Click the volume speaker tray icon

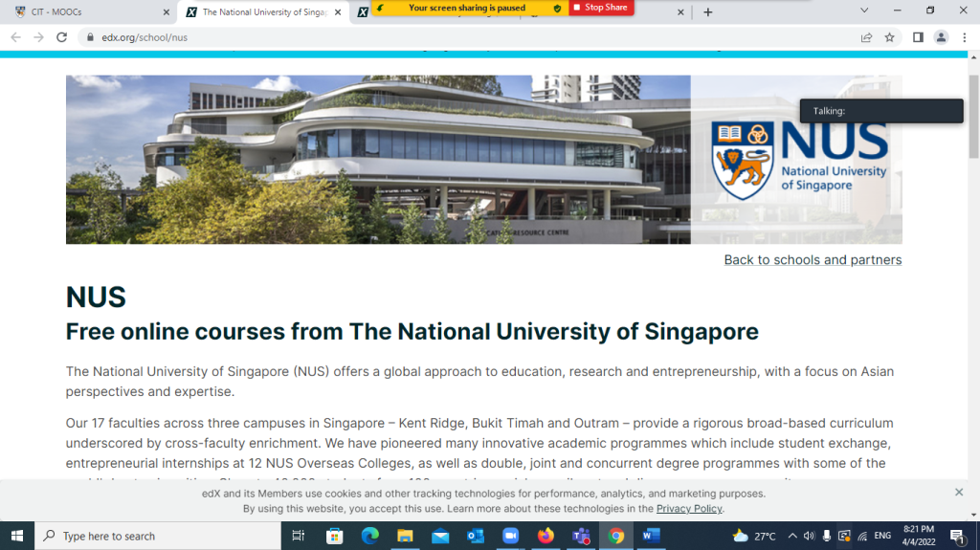click(810, 536)
